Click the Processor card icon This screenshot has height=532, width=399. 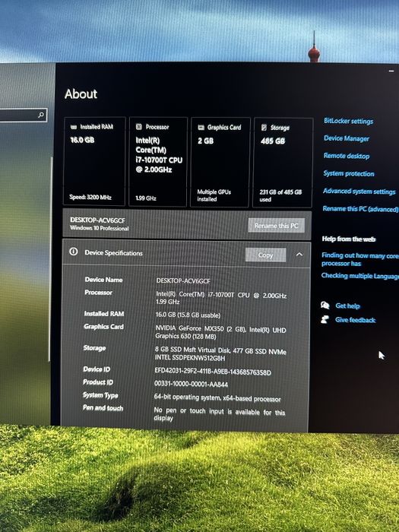[x=138, y=127]
